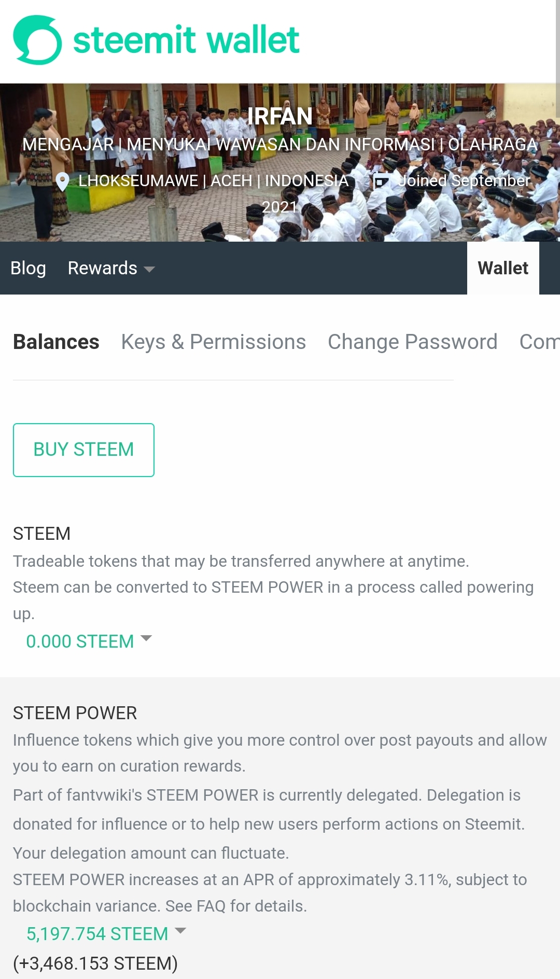Click the BUY STEEM button

tap(83, 450)
